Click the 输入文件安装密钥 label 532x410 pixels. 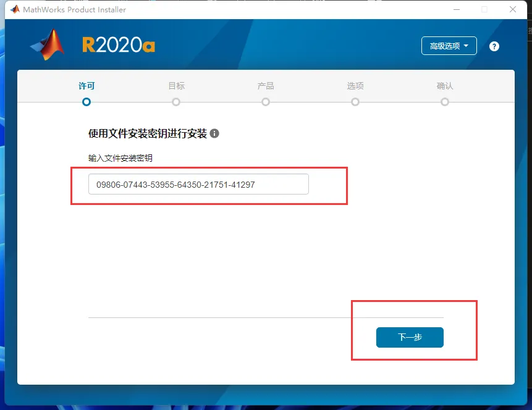[120, 158]
